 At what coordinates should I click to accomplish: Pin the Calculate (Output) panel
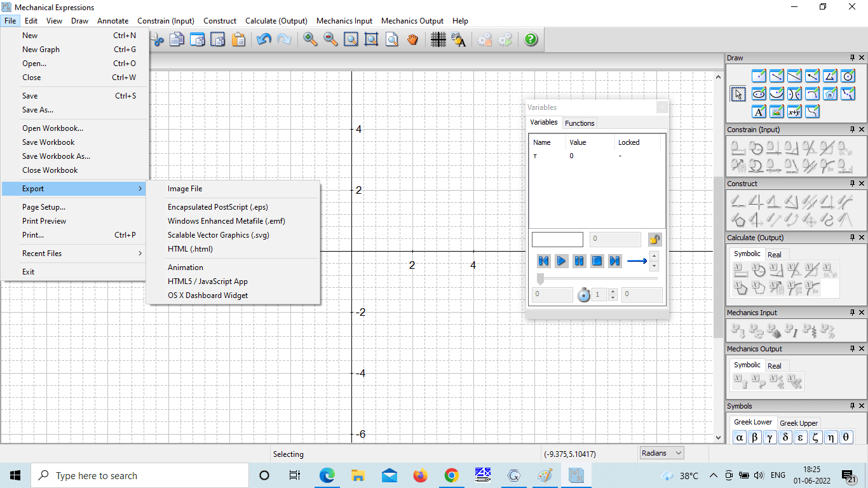853,238
